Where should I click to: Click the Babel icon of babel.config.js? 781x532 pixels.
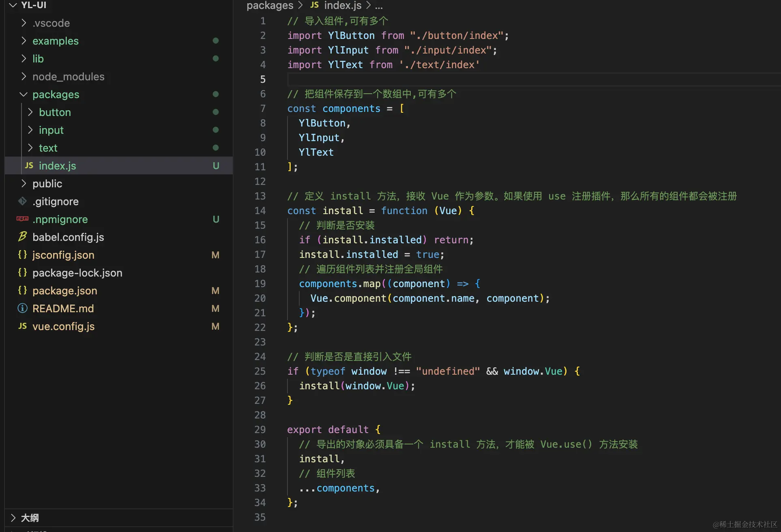click(x=22, y=237)
